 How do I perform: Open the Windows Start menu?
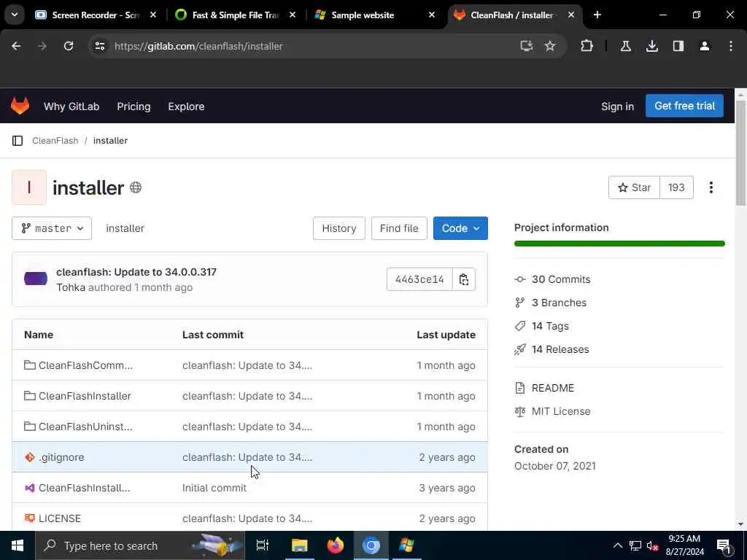18,545
